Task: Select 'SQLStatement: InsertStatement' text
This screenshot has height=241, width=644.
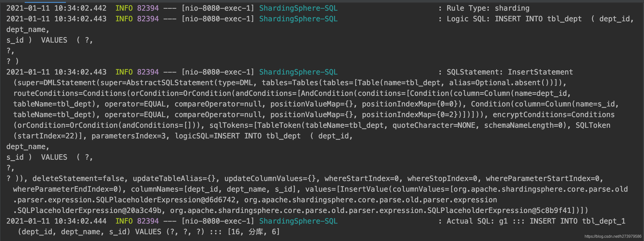Action: [510, 72]
